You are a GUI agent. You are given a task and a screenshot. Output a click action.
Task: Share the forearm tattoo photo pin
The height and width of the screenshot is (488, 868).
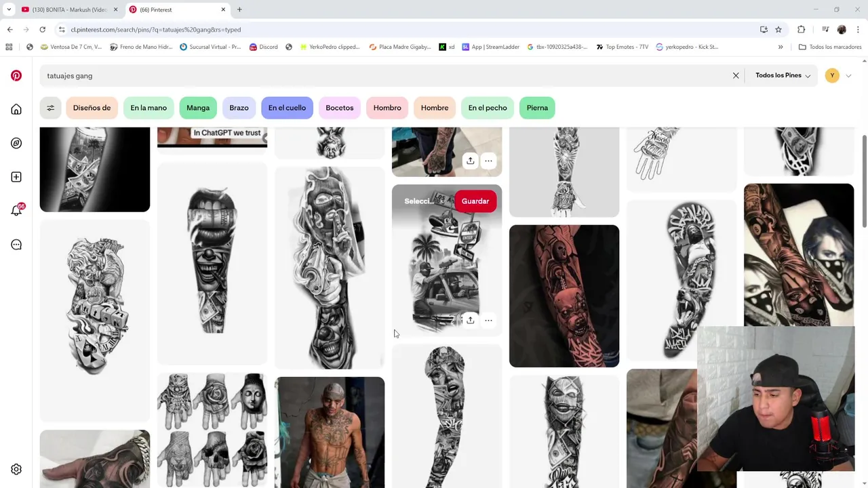(470, 161)
